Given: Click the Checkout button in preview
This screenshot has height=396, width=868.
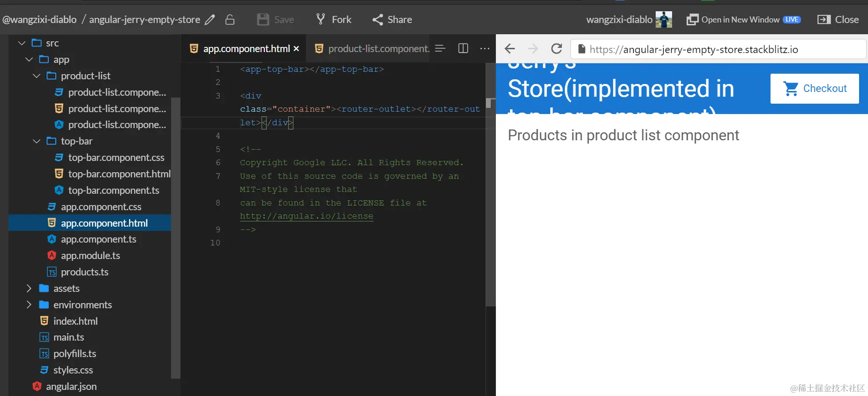Looking at the screenshot, I should (x=815, y=89).
